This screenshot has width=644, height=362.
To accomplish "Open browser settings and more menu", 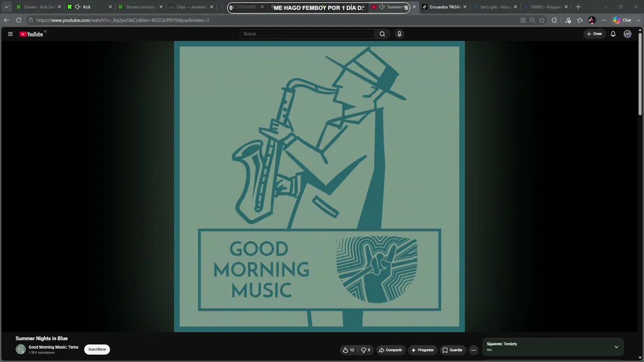I will point(604,20).
